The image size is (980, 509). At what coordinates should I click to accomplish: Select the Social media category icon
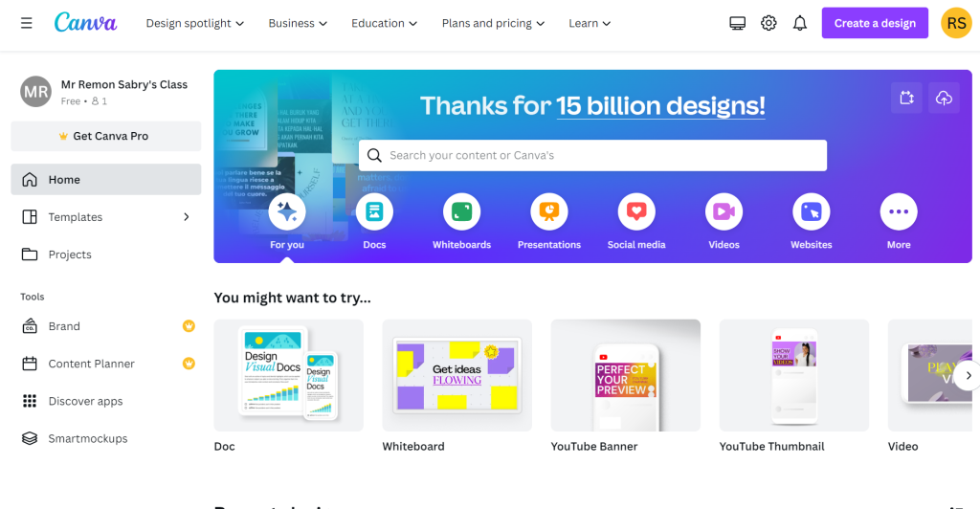pos(636,211)
